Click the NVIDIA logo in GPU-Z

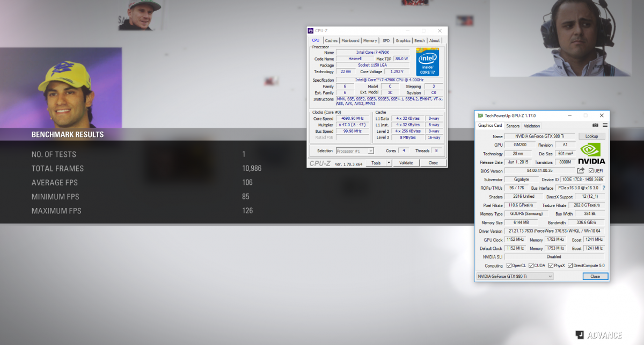[x=592, y=153]
